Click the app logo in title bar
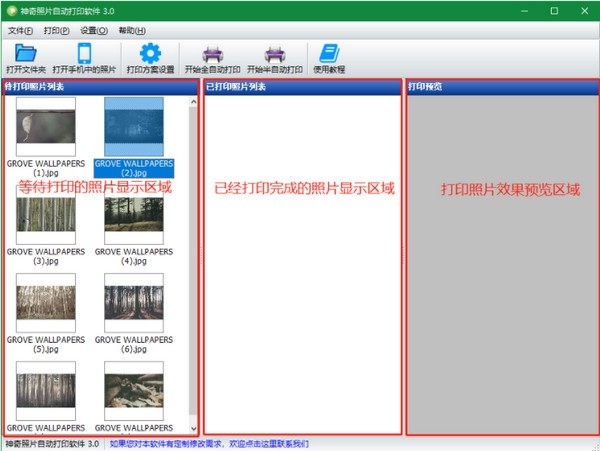 click(12, 11)
